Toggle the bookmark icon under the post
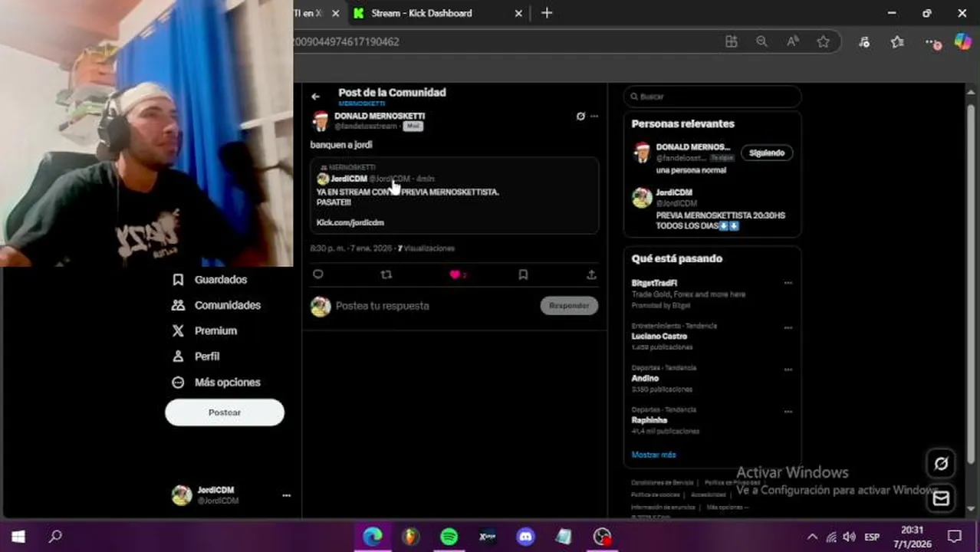The width and height of the screenshot is (980, 552). [x=523, y=274]
